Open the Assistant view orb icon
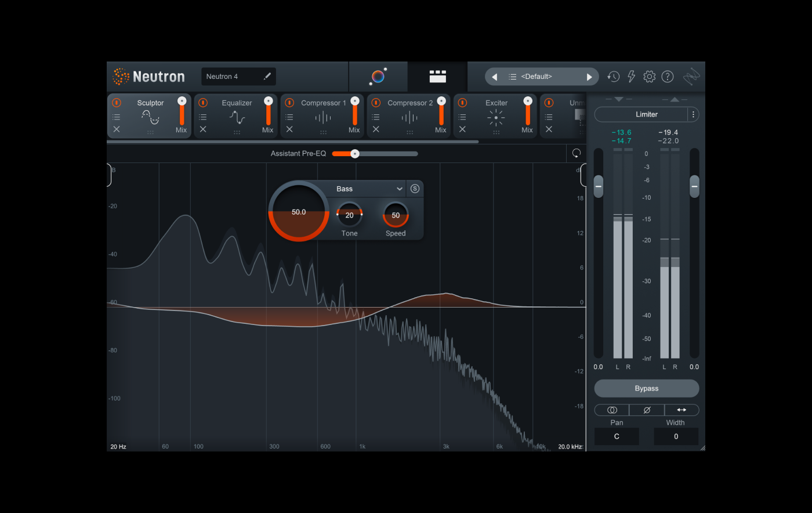Screen dimensions: 812x513 378,76
